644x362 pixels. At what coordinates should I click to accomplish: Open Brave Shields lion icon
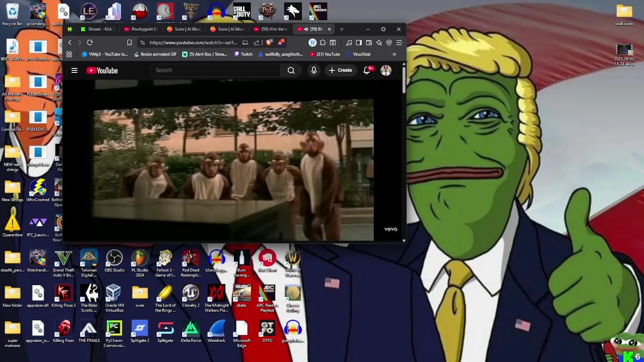(x=269, y=42)
